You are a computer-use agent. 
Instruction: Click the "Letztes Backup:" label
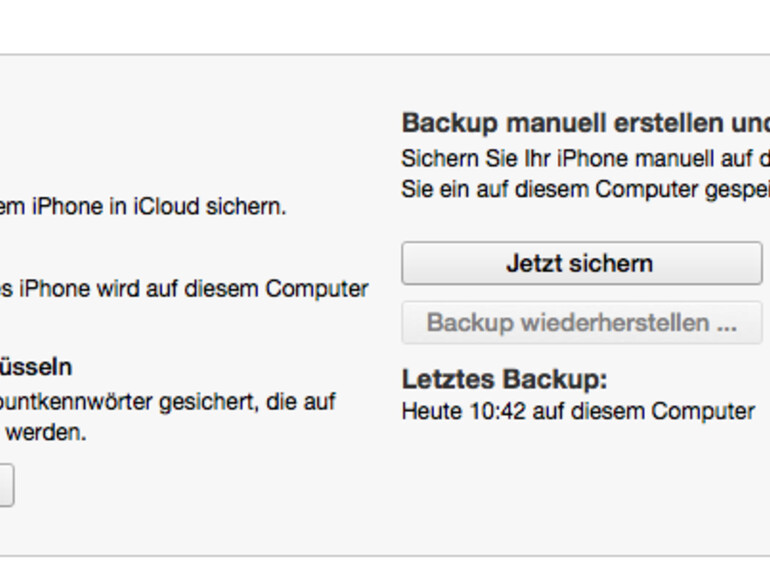point(504,380)
